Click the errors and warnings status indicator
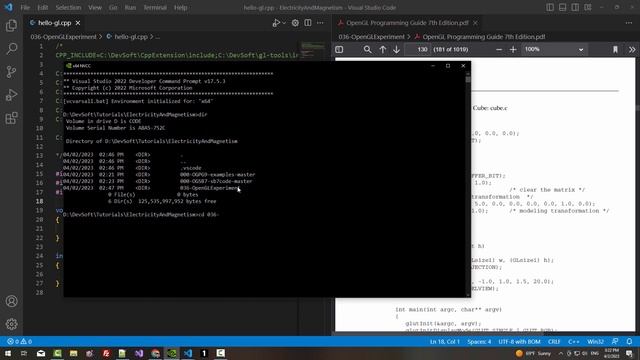The width and height of the screenshot is (640, 360). pos(19,342)
